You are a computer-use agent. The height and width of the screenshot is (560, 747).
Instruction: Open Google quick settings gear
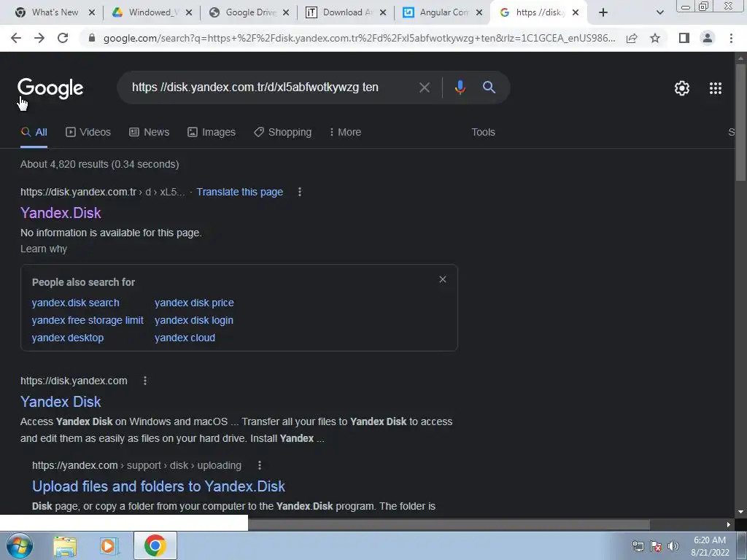[682, 88]
